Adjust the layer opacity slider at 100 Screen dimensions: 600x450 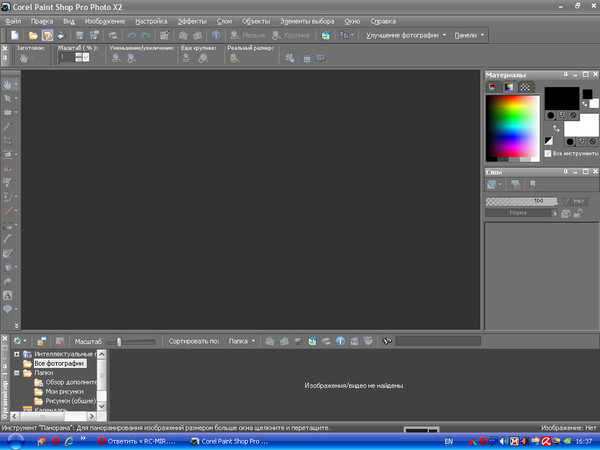click(x=522, y=201)
